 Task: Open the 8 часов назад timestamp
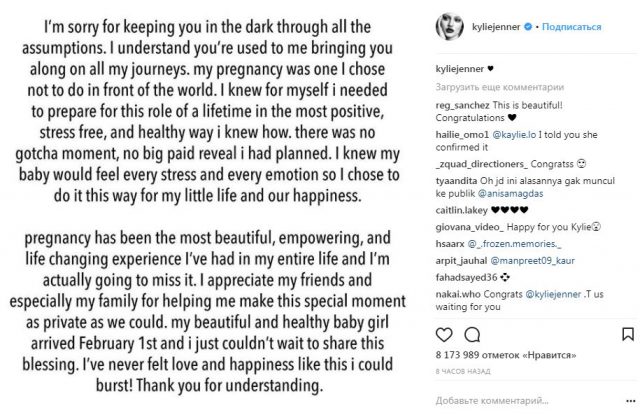(463, 371)
